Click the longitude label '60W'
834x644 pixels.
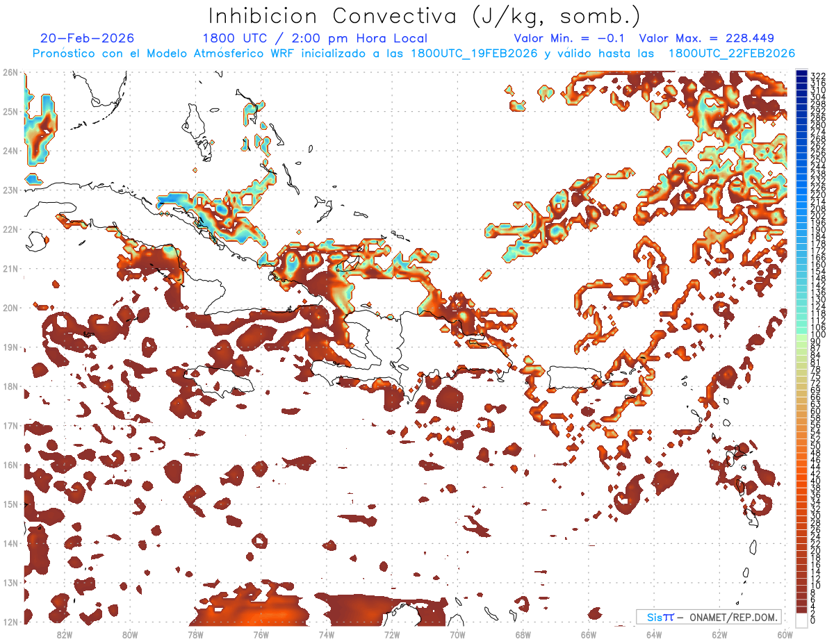tap(785, 634)
